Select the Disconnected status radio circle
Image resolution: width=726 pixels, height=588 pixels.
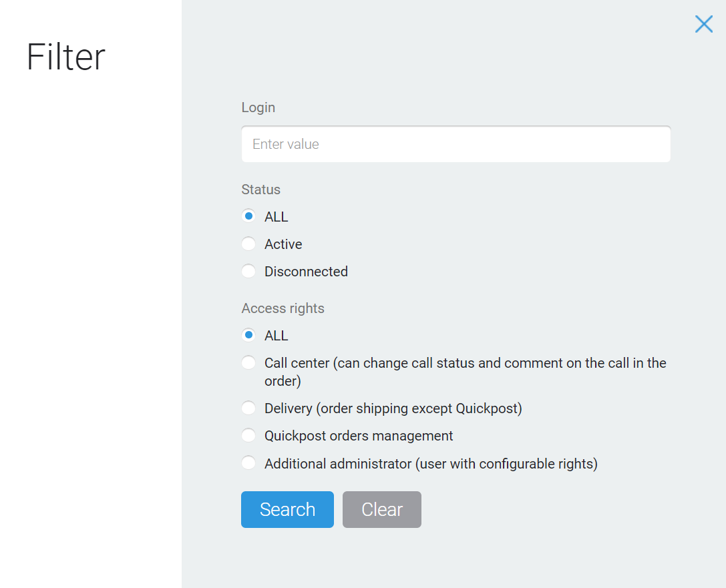[x=248, y=271]
